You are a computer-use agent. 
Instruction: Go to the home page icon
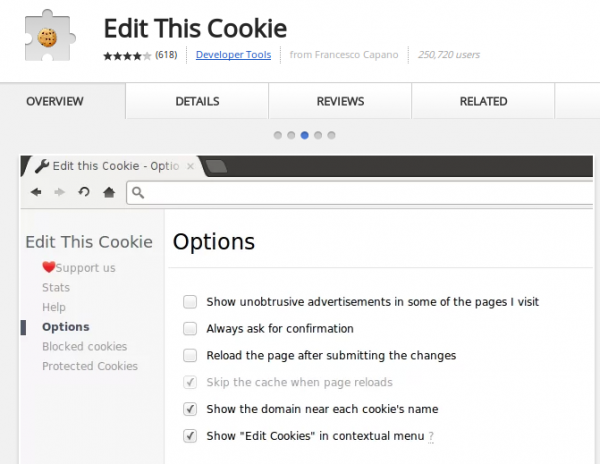click(109, 192)
